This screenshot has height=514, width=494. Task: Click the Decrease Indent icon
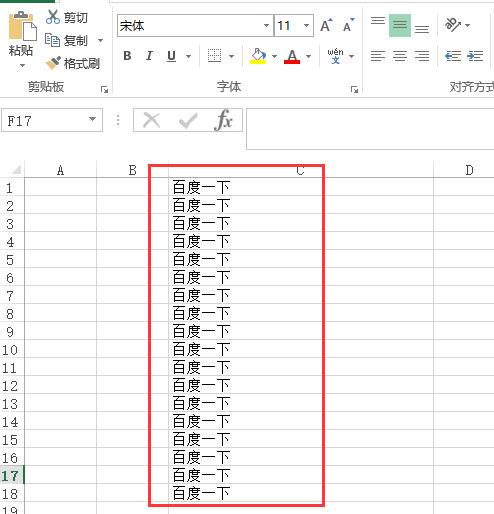point(453,56)
